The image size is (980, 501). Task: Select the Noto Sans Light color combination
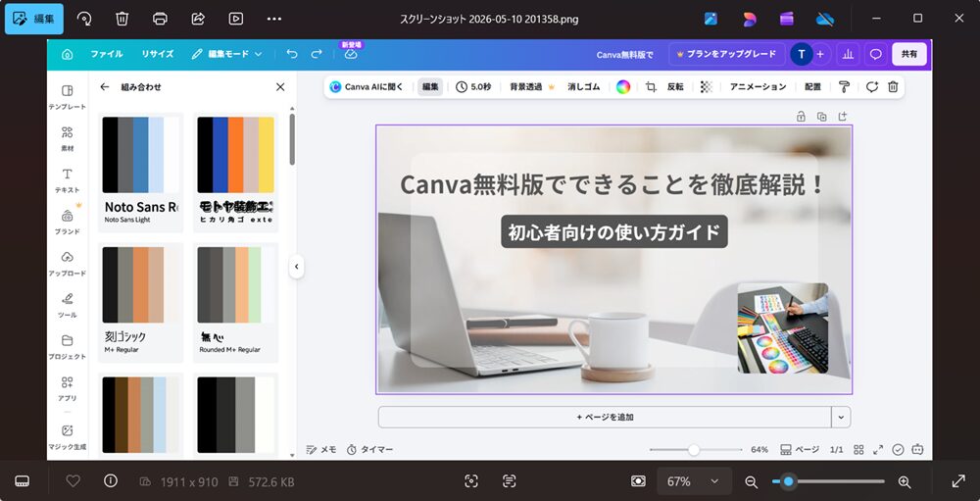click(x=140, y=172)
